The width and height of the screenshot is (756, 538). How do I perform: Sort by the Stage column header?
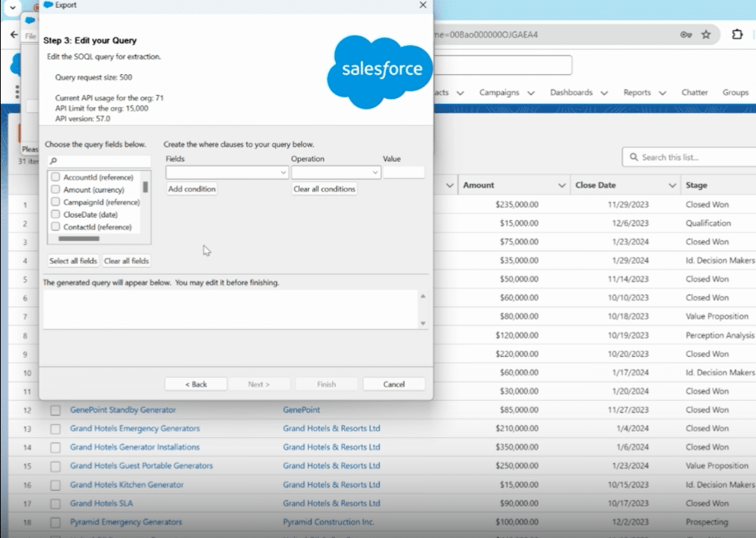click(696, 186)
